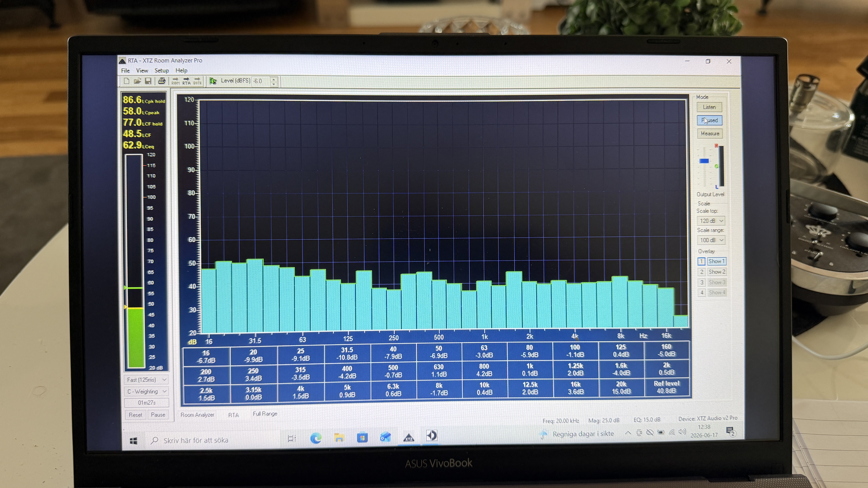Click the crossed-out cloud tray icon
Screen dimensions: 868x488
coord(650,432)
